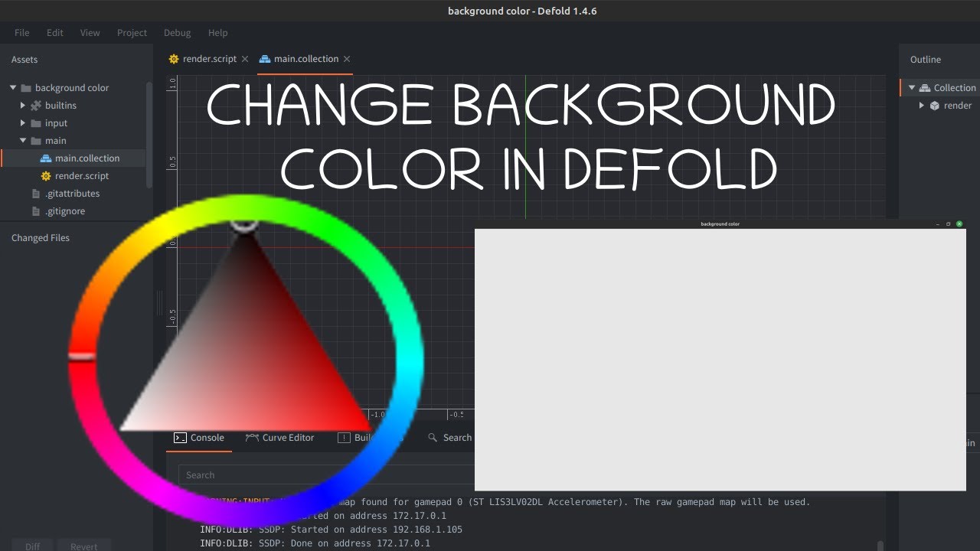Click the collection icon on main.collection tab
The image size is (980, 551).
[265, 59]
